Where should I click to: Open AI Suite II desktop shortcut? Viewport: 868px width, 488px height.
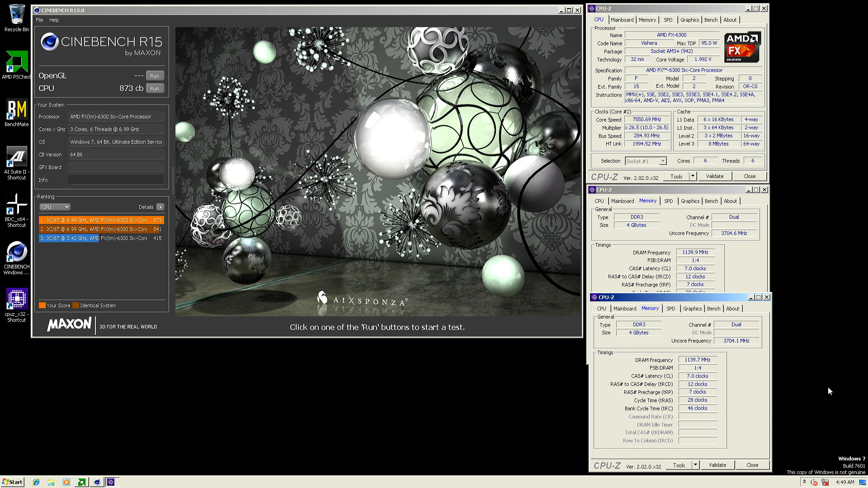coord(17,163)
